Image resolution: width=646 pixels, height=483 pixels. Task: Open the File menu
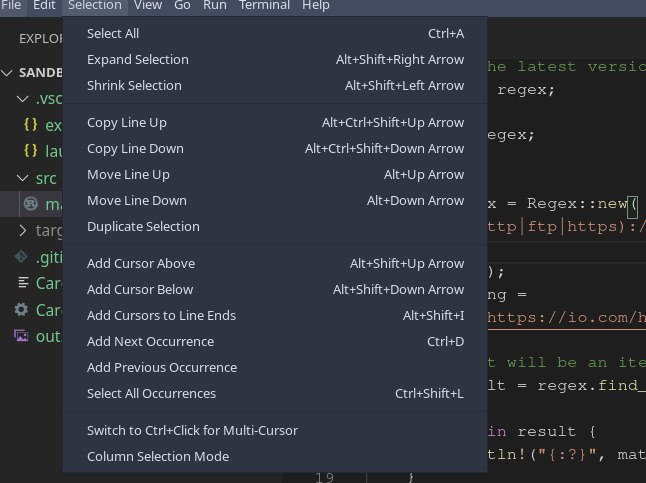click(x=11, y=5)
